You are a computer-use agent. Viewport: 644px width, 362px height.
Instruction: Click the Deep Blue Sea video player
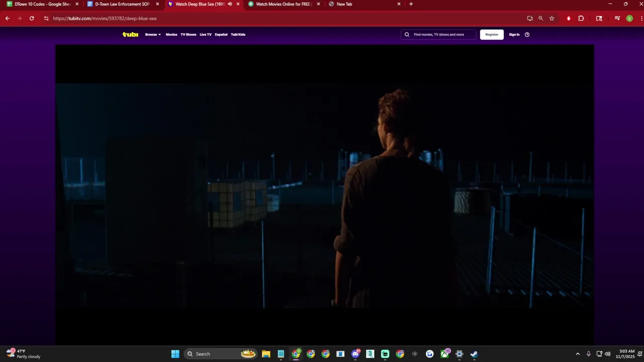325,195
